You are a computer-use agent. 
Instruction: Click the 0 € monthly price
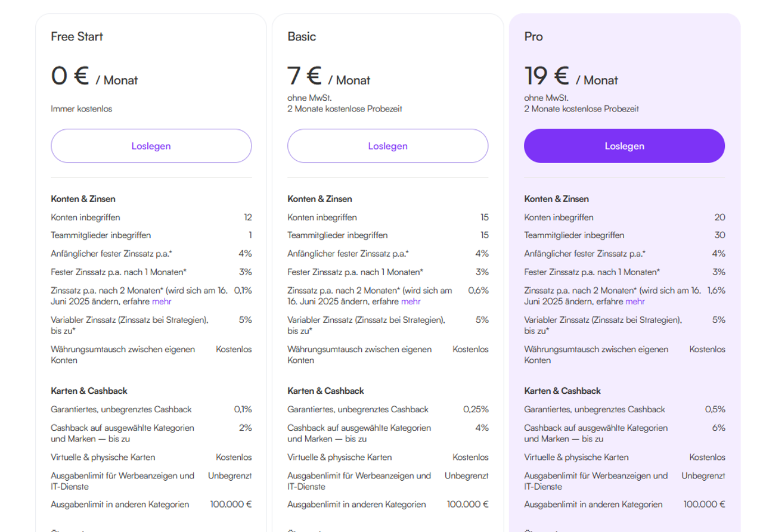(70, 76)
